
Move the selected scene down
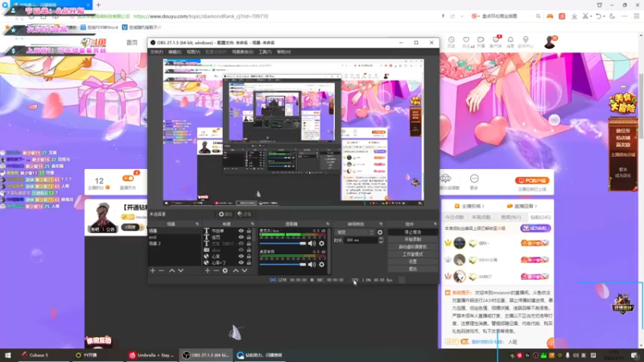coord(180,270)
